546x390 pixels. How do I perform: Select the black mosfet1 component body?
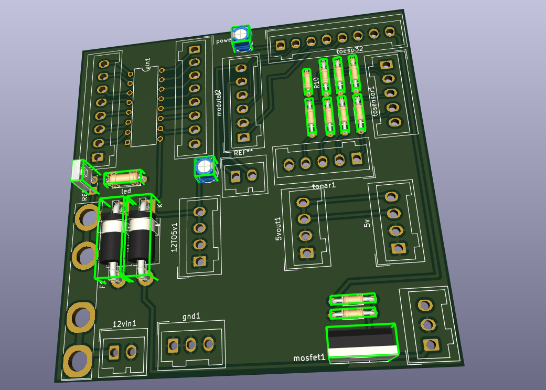(362, 342)
